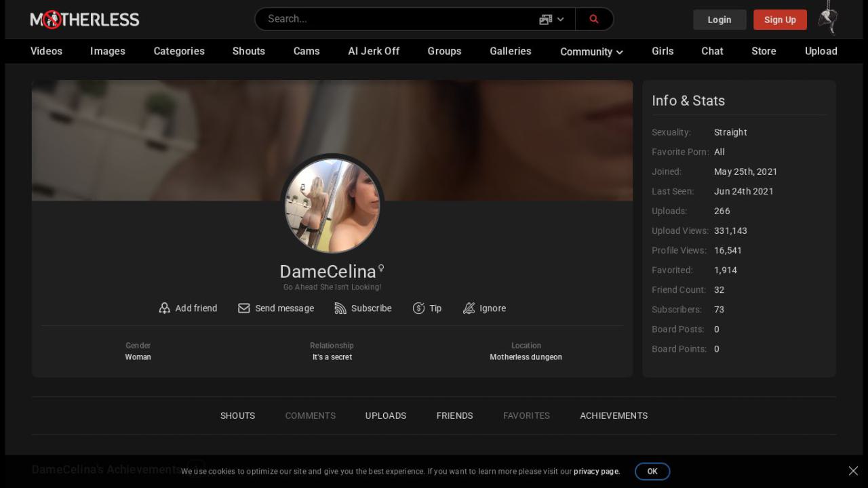
Task: Click the Send message envelope icon
Action: point(244,308)
